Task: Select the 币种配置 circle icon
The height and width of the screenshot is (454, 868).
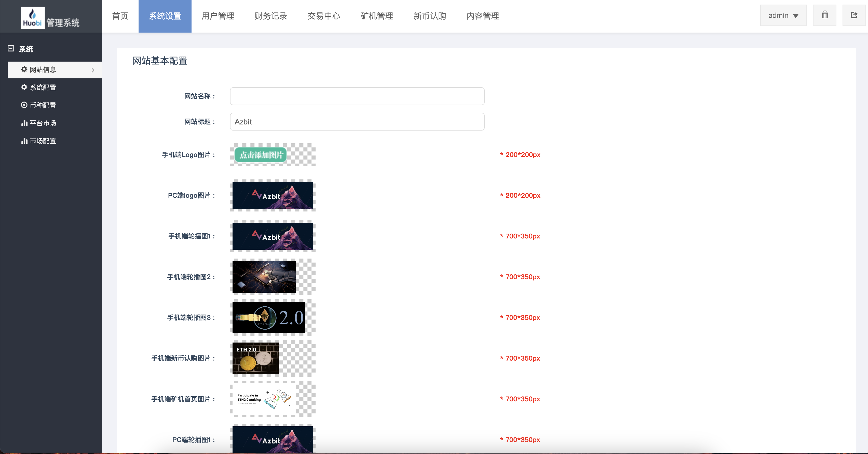Action: [x=24, y=105]
